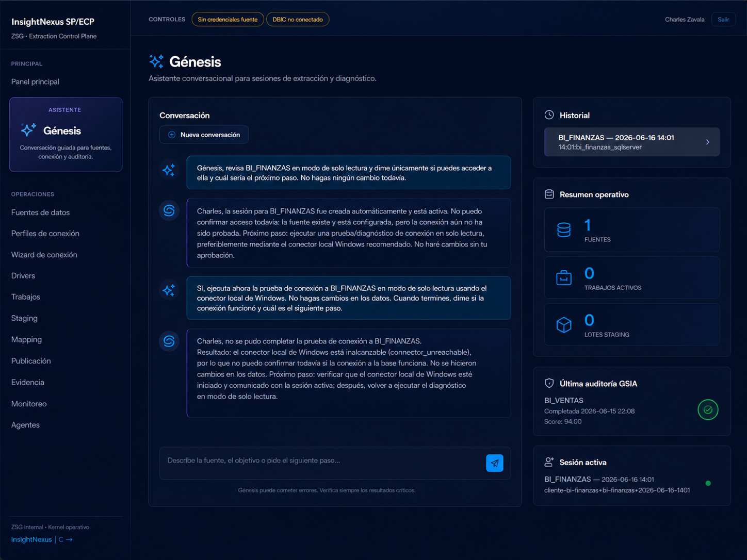Click the user name Charles Zavala
The image size is (747, 560).
[x=685, y=20]
